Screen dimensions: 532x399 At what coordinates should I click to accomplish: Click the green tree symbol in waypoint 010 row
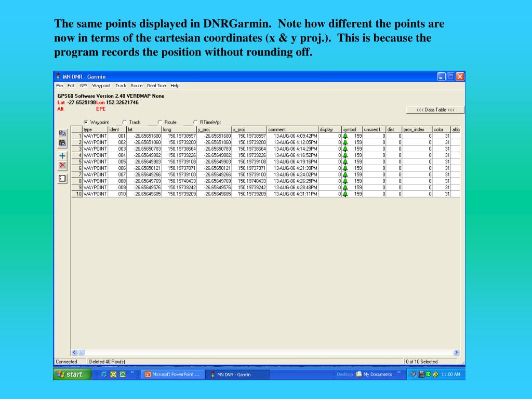pyautogui.click(x=345, y=194)
